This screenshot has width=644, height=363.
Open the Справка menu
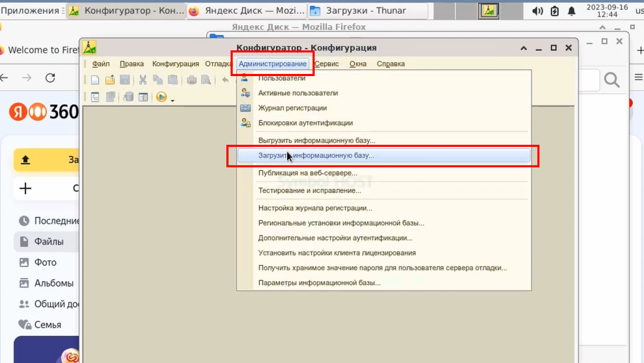391,64
